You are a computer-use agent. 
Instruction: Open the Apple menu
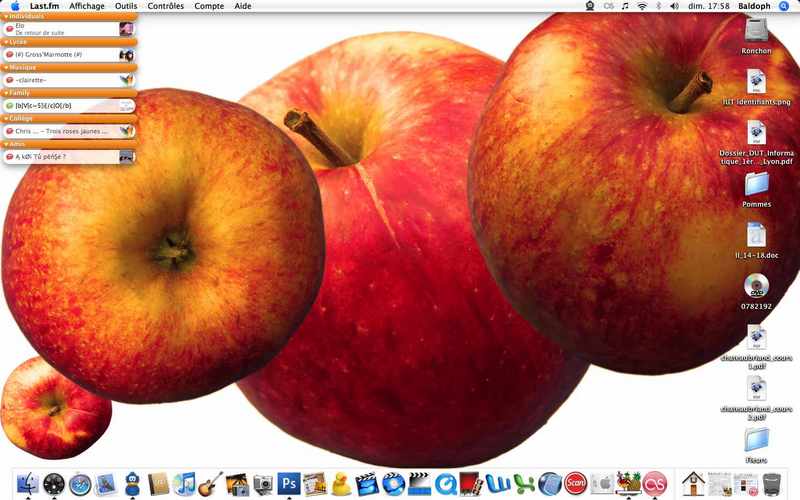pyautogui.click(x=15, y=6)
